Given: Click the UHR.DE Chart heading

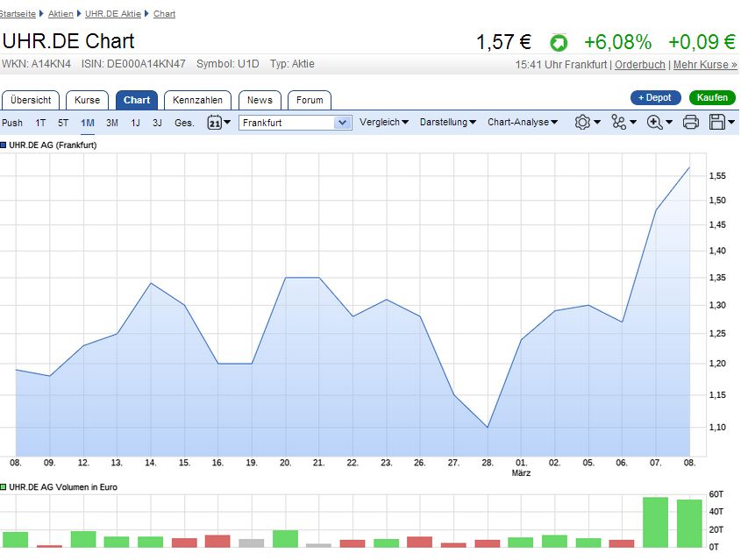Looking at the screenshot, I should coord(68,41).
